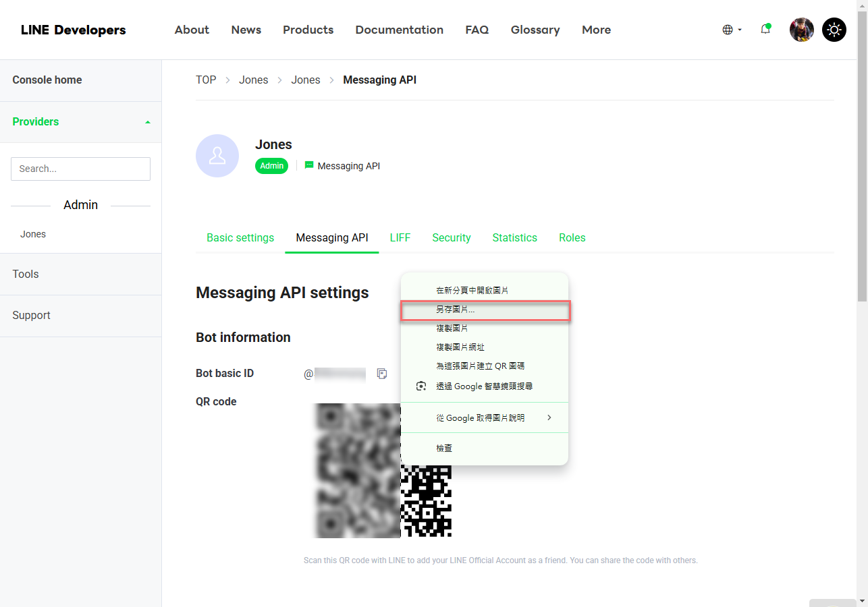Click the Bot information heading

click(243, 338)
